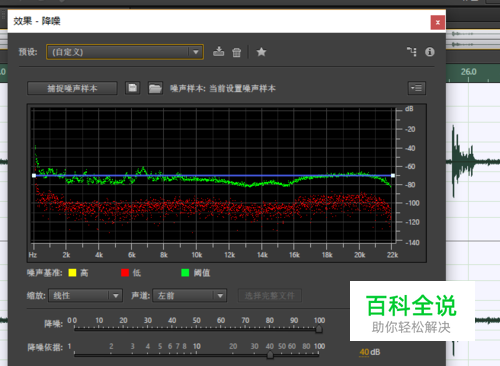This screenshot has height=366, width=500.
Task: Load noise sample with folder icon
Action: pyautogui.click(x=155, y=88)
